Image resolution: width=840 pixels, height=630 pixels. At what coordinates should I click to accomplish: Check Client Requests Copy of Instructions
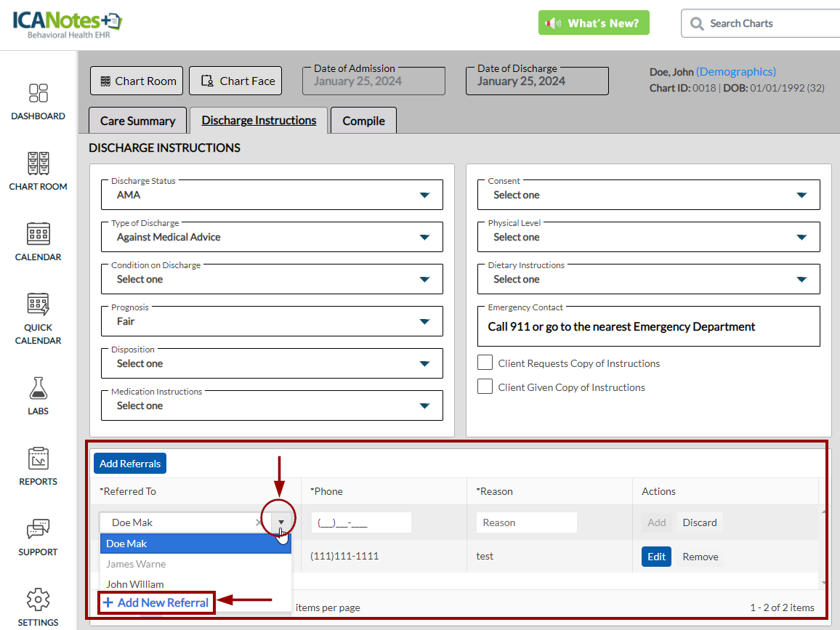[x=485, y=363]
